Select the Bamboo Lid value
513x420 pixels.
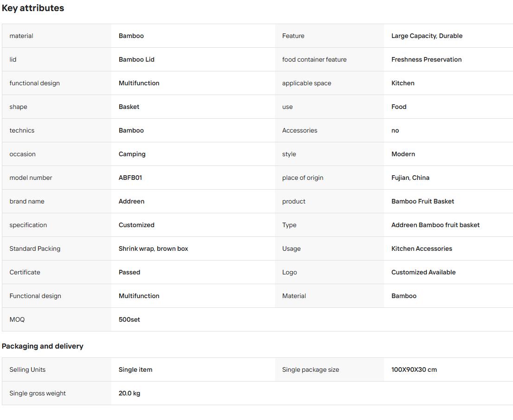tap(136, 59)
